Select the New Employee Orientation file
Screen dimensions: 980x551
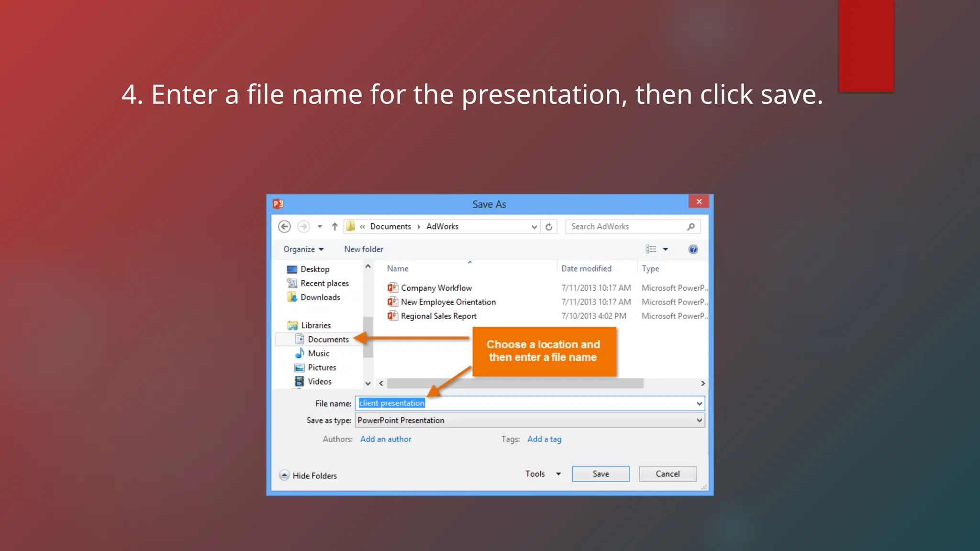(x=448, y=302)
